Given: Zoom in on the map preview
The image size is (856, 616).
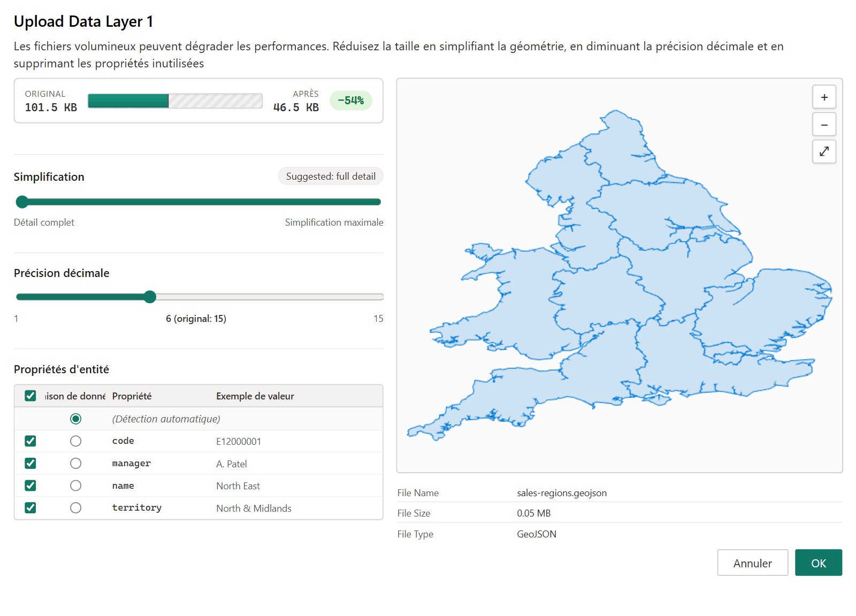Looking at the screenshot, I should (x=824, y=97).
